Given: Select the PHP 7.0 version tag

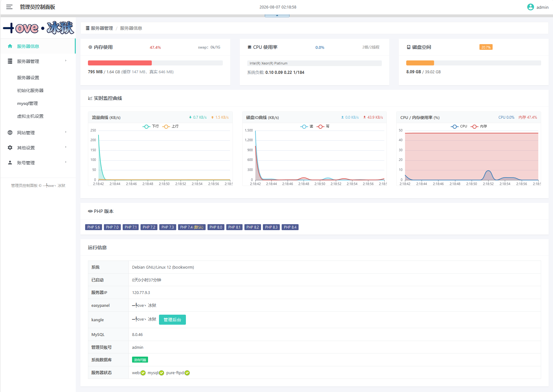Looking at the screenshot, I should point(112,227).
